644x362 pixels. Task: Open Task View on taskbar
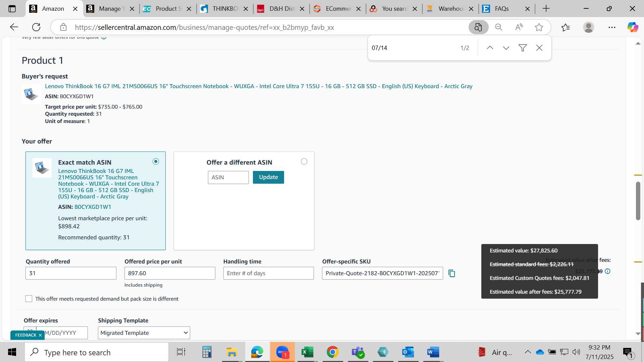pyautogui.click(x=181, y=352)
